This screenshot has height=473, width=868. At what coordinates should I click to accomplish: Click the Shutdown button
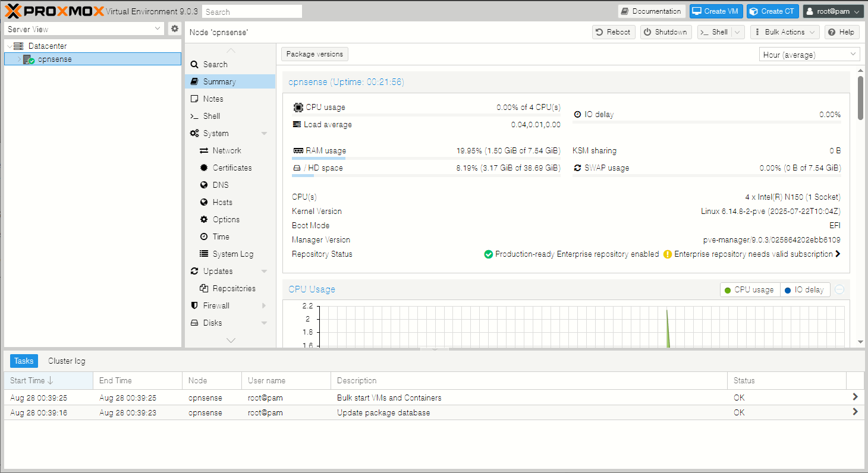coord(665,32)
